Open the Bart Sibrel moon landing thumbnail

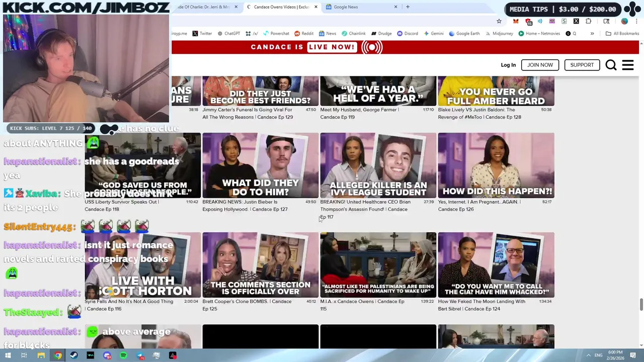tap(496, 265)
